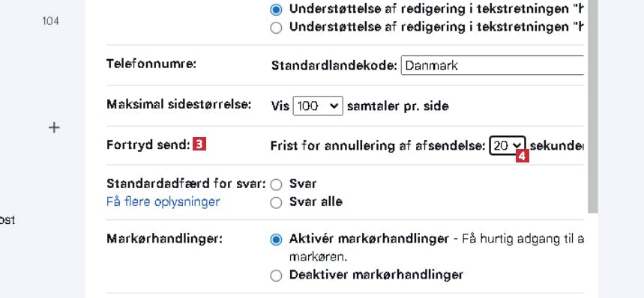Choose the Svar alle radio button
This screenshot has height=298, width=644.
click(276, 202)
